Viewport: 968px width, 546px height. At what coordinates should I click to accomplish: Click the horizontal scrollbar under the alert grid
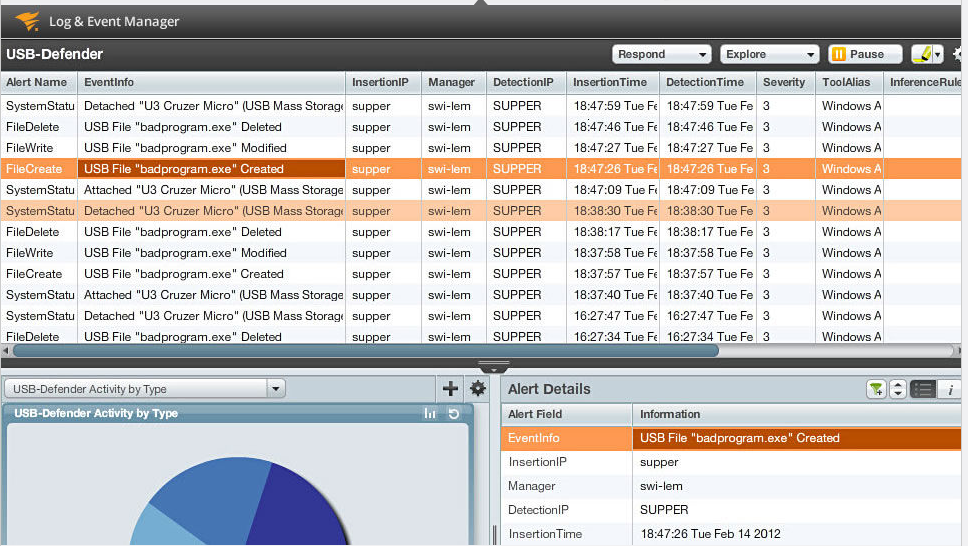(365, 351)
